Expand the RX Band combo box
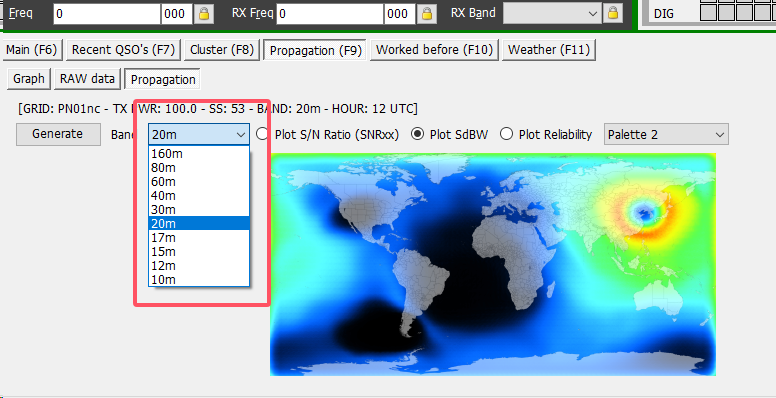Screen dimensions: 776x398 pos(552,14)
